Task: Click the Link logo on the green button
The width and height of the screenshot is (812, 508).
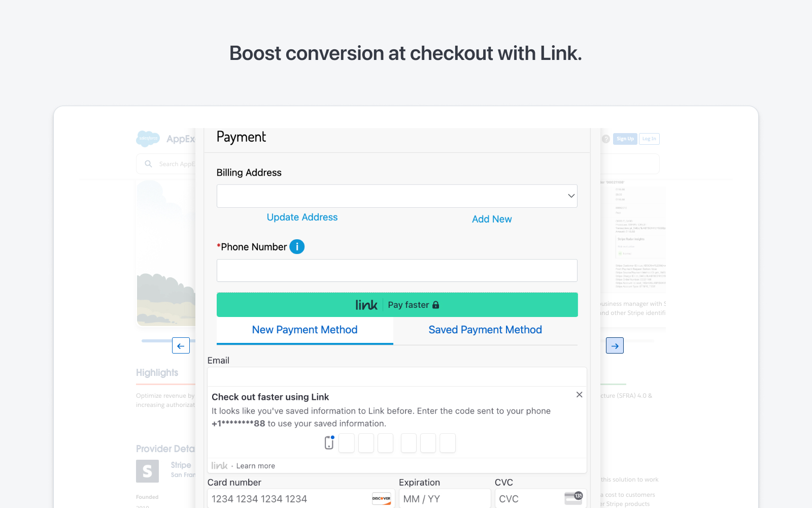Action: [x=367, y=305]
